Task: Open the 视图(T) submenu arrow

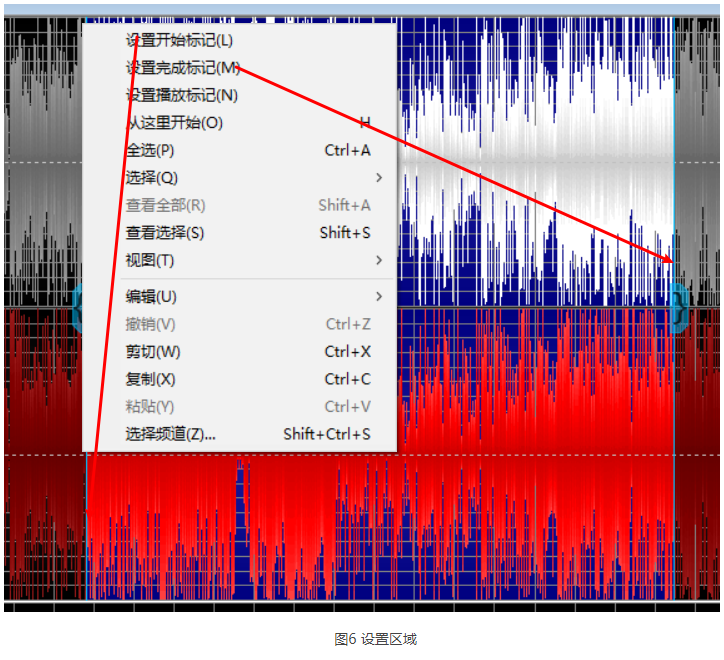Action: coord(379,261)
